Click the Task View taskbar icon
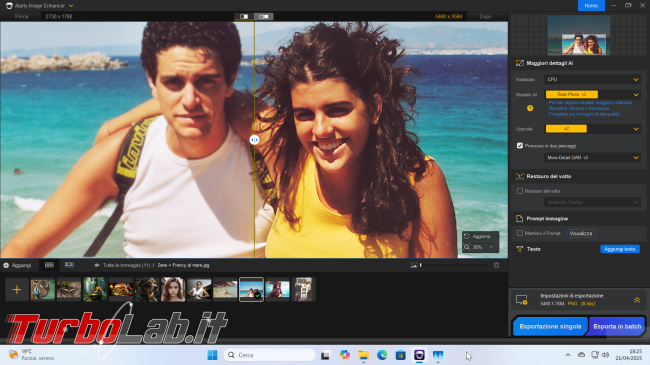The width and height of the screenshot is (650, 365). (x=325, y=355)
